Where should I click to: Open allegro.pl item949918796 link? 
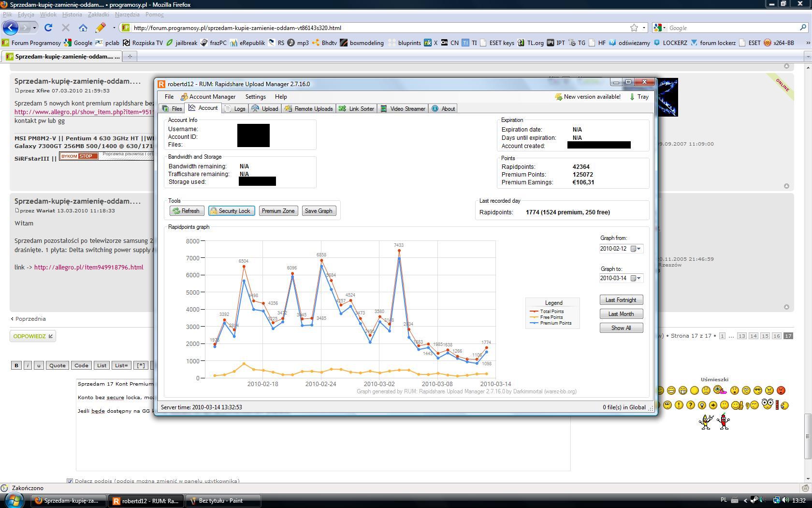coord(88,267)
